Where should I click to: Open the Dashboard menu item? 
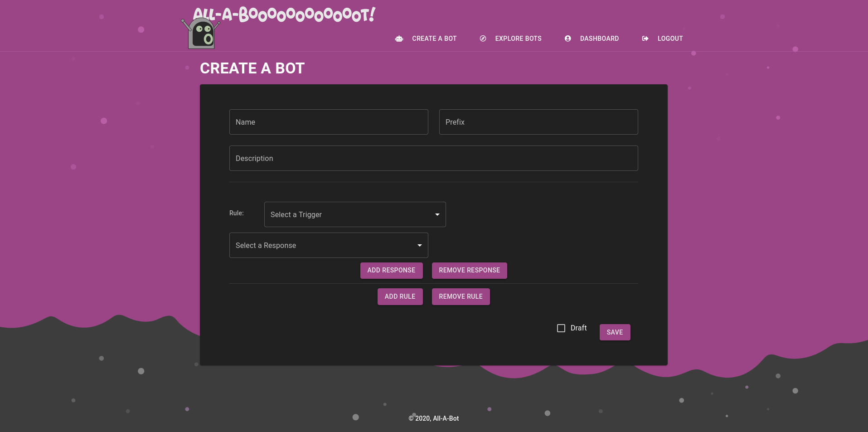(x=599, y=39)
